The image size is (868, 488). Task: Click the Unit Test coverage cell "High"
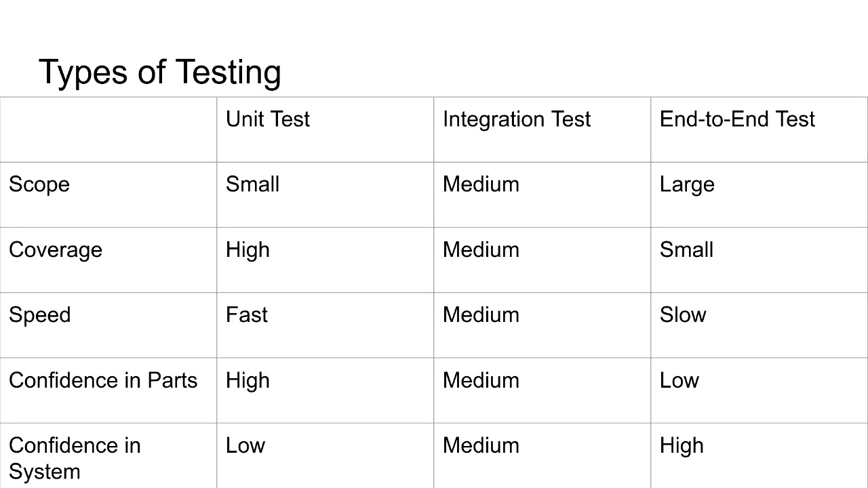248,250
